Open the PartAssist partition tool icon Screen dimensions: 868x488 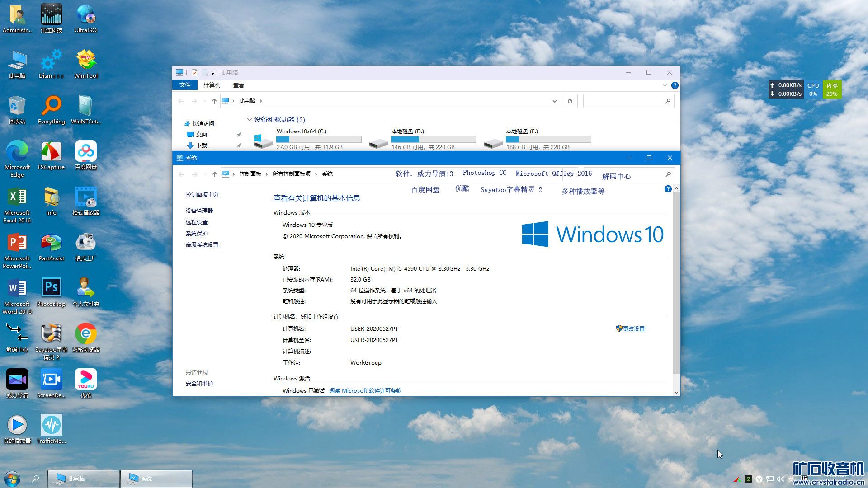coord(51,244)
